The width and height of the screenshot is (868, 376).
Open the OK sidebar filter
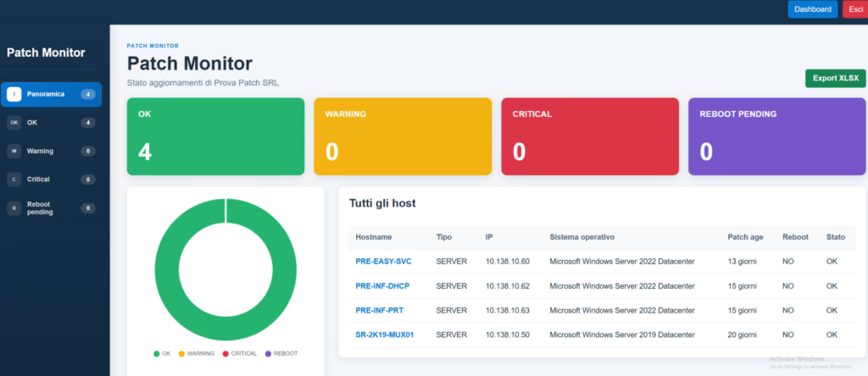coord(51,123)
